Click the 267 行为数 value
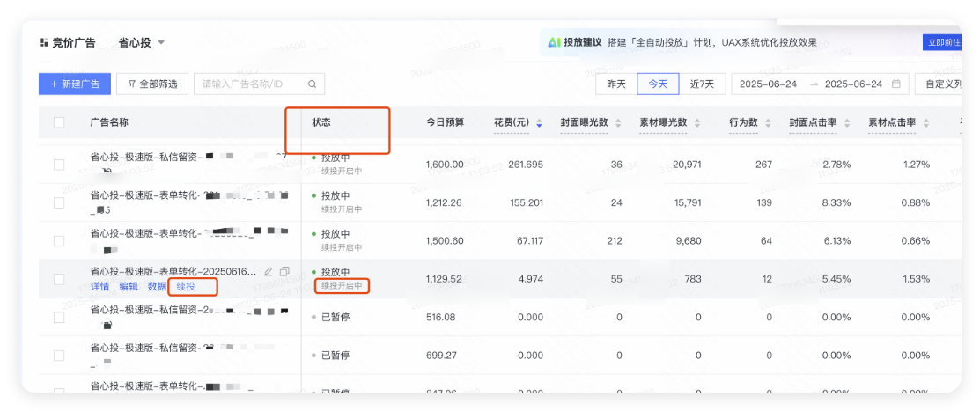The width and height of the screenshot is (980, 411). [x=763, y=165]
